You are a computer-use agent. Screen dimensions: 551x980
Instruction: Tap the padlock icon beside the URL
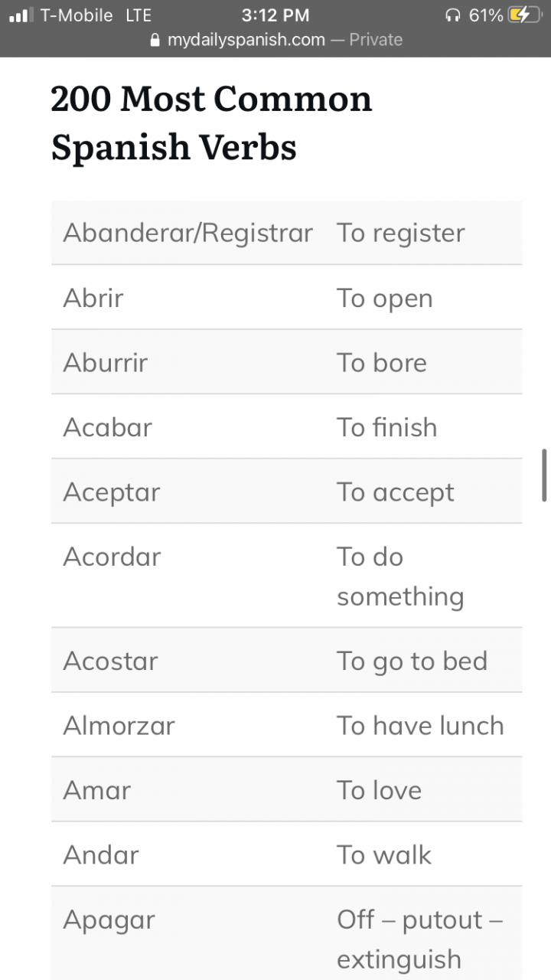click(x=155, y=40)
